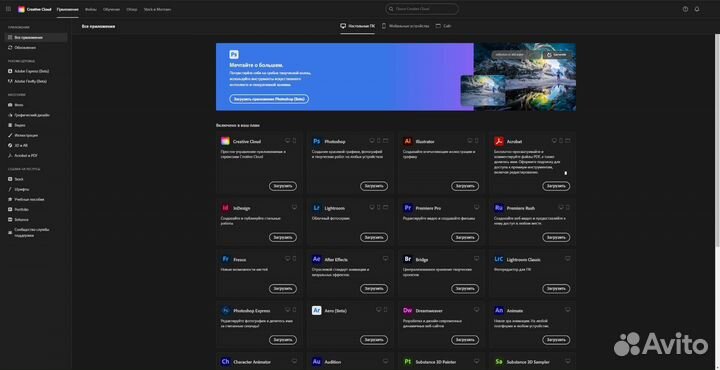Click Загрузить for Photoshop
The image size is (720, 370).
coord(374,186)
